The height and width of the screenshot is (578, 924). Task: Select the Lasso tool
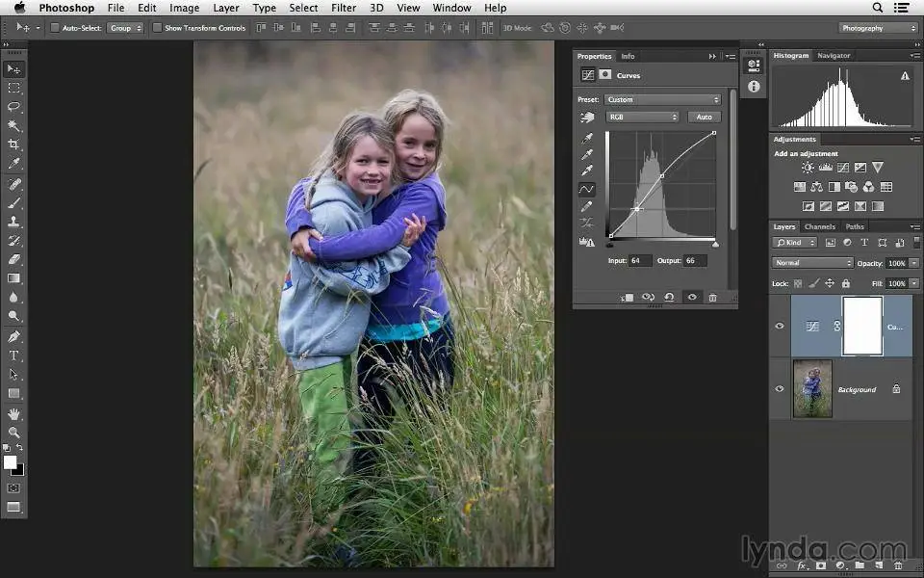coord(13,107)
